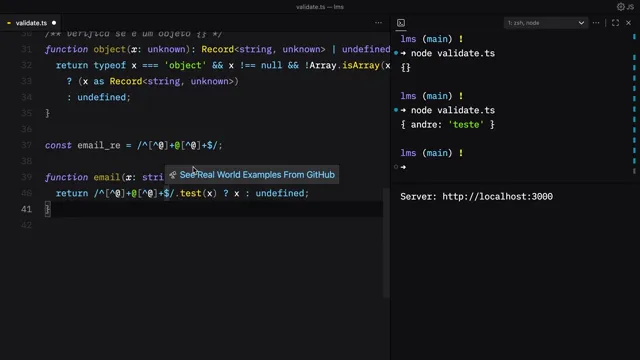640x360 pixels.
Task: Click the rocket icon in tooltip
Action: tap(173, 175)
